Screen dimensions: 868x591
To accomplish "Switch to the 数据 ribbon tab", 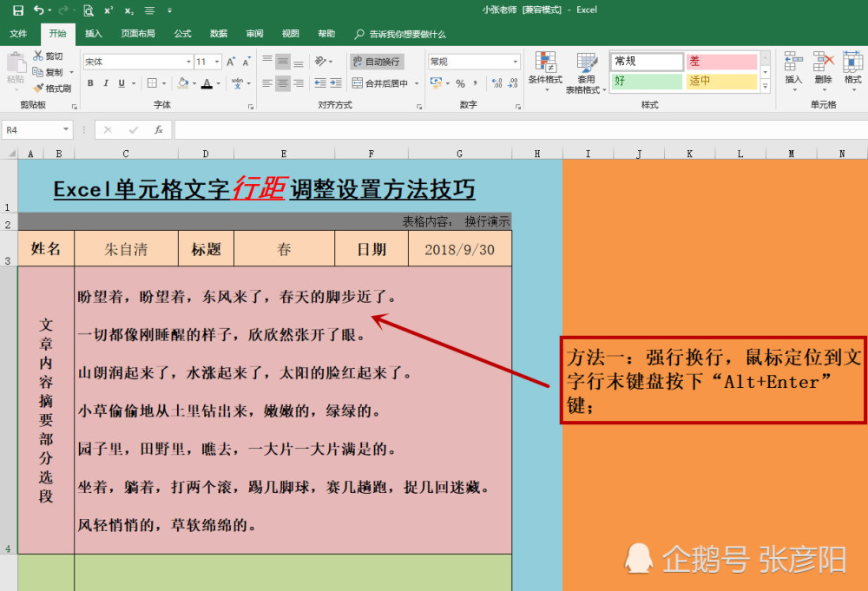I will 219,34.
